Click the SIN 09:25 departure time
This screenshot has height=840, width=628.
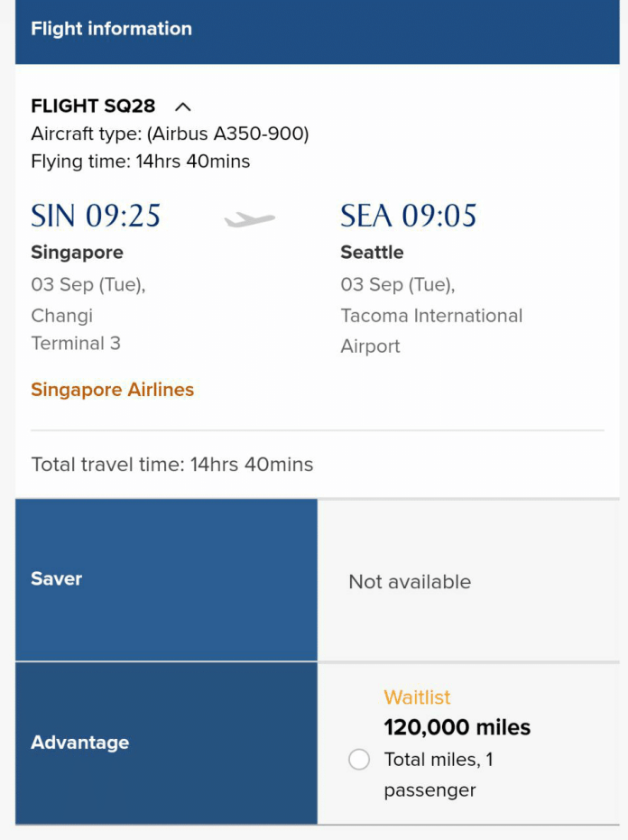tap(96, 216)
